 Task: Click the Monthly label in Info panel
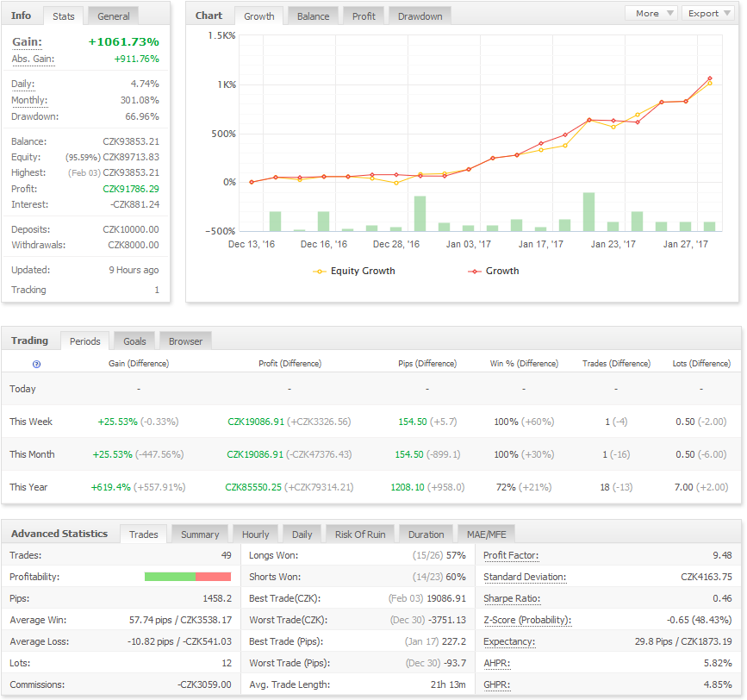tap(29, 100)
